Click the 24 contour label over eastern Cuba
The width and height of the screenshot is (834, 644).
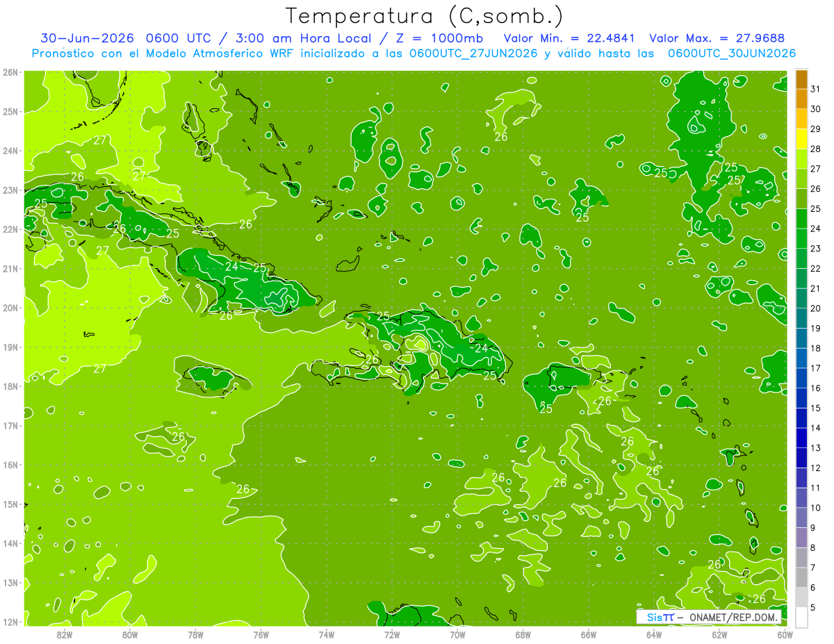coord(231,267)
